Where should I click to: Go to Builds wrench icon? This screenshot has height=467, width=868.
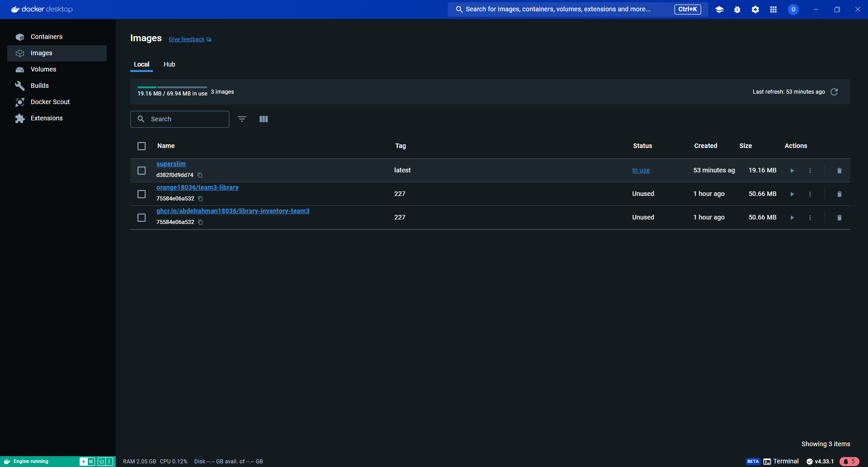(20, 86)
